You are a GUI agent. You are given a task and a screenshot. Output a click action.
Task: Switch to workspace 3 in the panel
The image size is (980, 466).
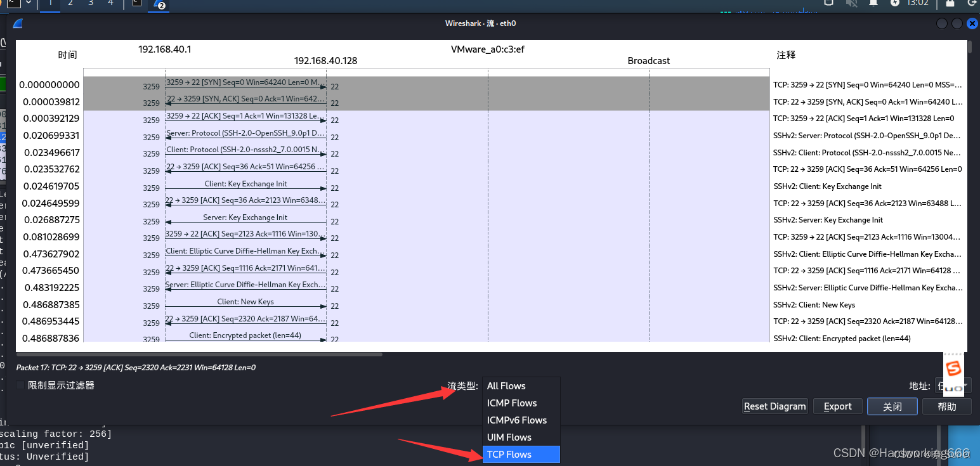click(x=91, y=4)
